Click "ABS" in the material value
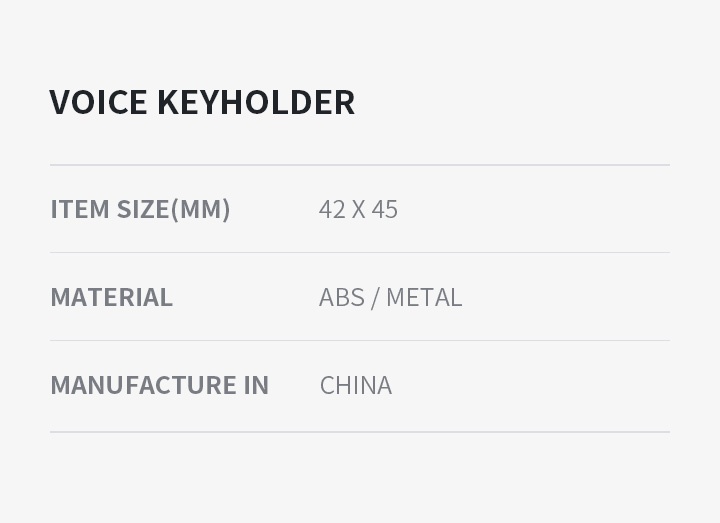The width and height of the screenshot is (720, 523). tap(342, 297)
